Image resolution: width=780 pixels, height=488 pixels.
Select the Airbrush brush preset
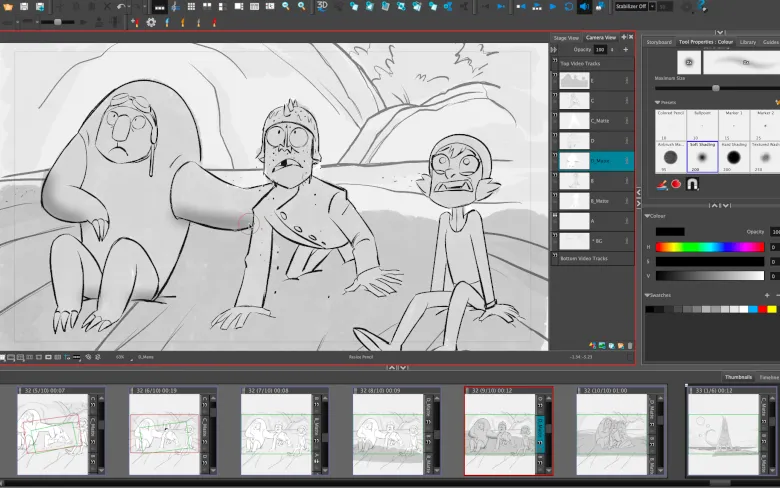[671, 157]
